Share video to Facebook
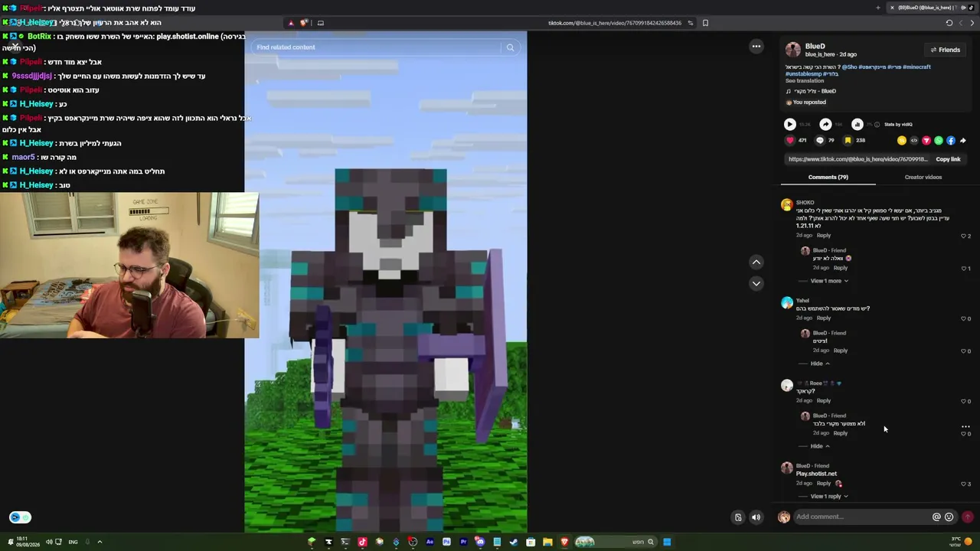Viewport: 980px width, 551px height. (951, 141)
